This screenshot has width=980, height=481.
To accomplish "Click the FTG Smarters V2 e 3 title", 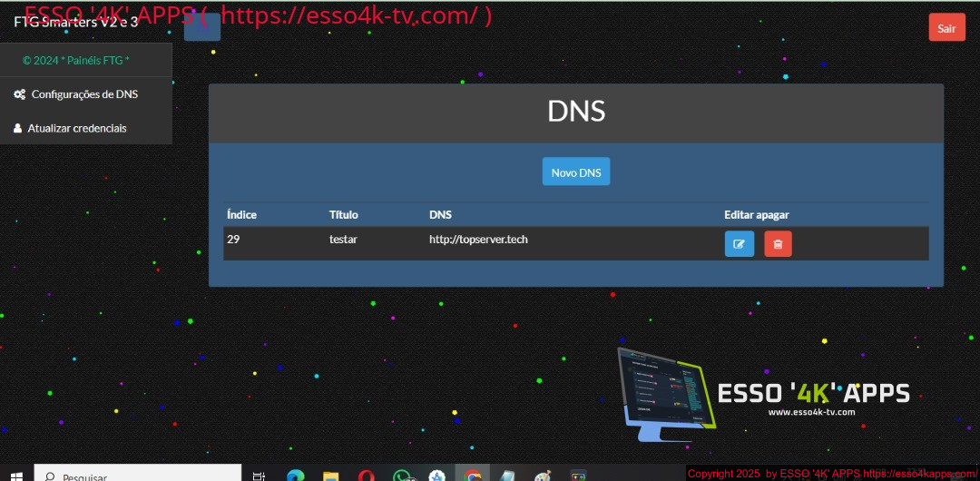I will (75, 22).
